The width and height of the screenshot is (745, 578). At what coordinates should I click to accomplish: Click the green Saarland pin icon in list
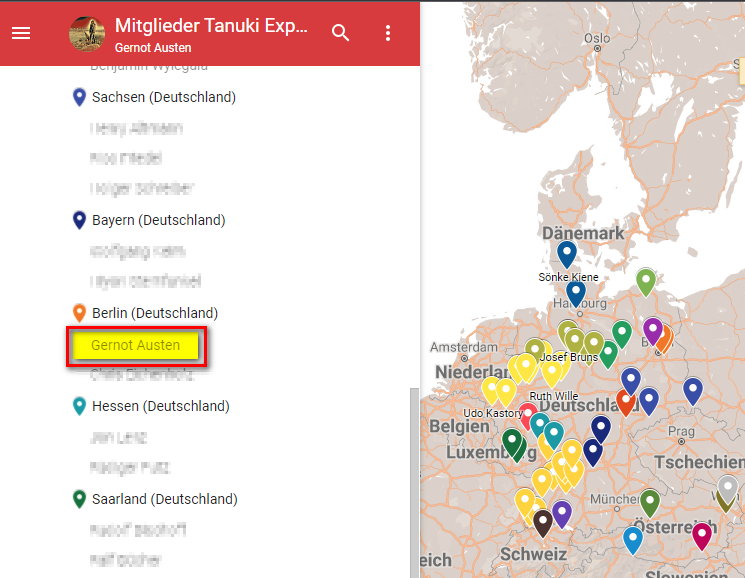(80, 499)
